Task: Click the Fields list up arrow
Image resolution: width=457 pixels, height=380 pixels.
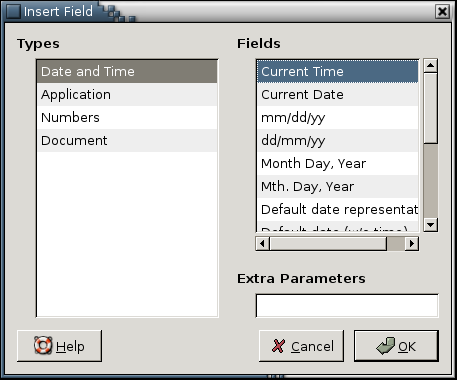Action: pos(431,65)
